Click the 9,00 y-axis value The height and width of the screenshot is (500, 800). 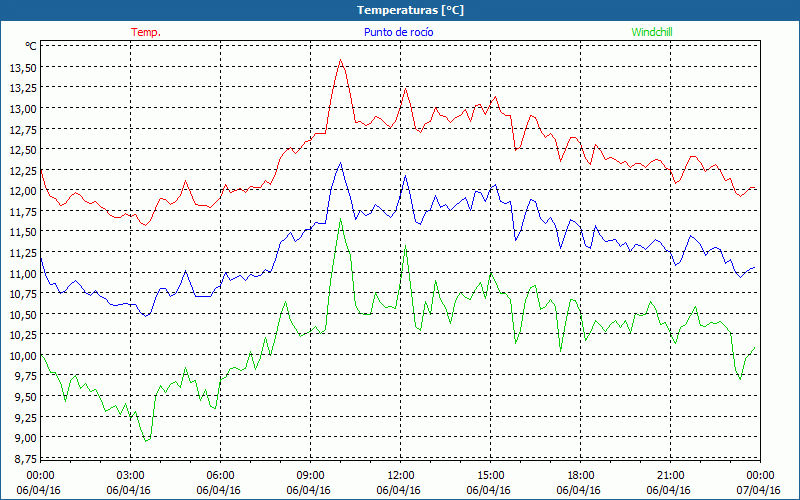coord(25,438)
